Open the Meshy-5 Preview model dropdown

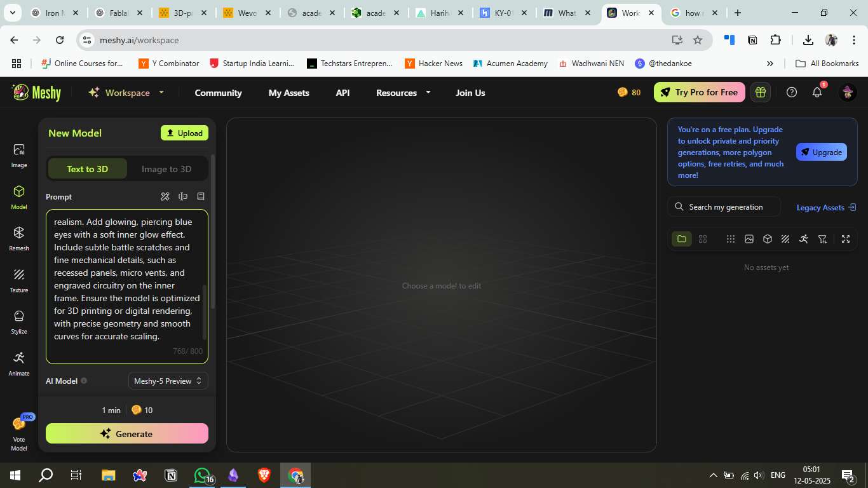[168, 381]
